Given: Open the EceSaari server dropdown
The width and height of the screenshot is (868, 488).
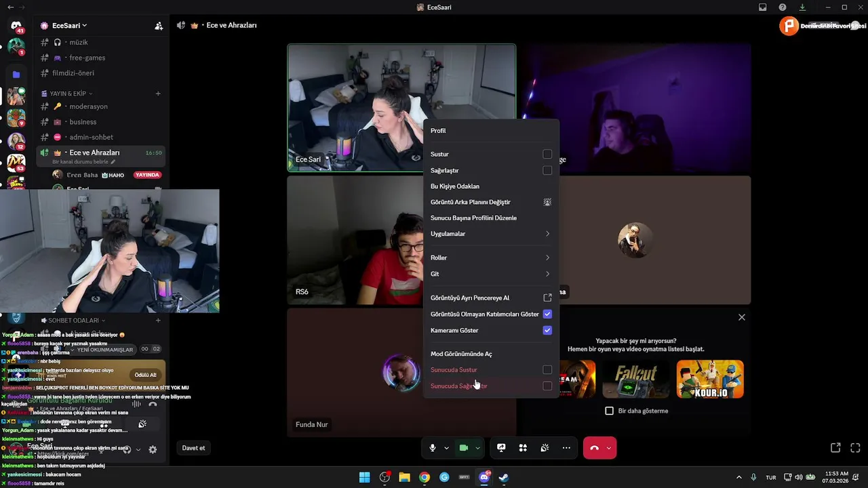Looking at the screenshot, I should (x=69, y=26).
